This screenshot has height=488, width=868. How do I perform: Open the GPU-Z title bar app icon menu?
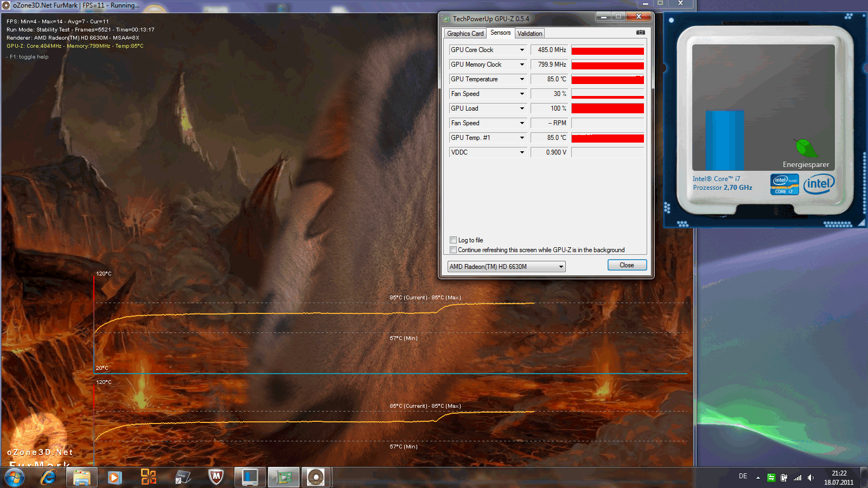446,19
